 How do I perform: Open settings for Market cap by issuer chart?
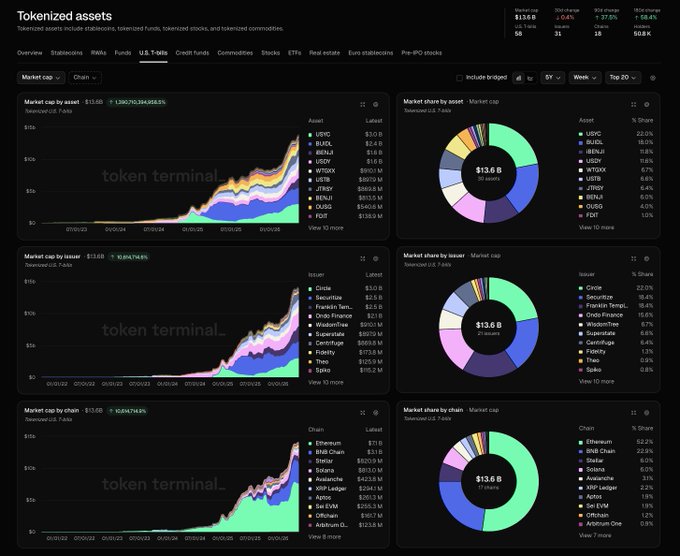coord(376,258)
